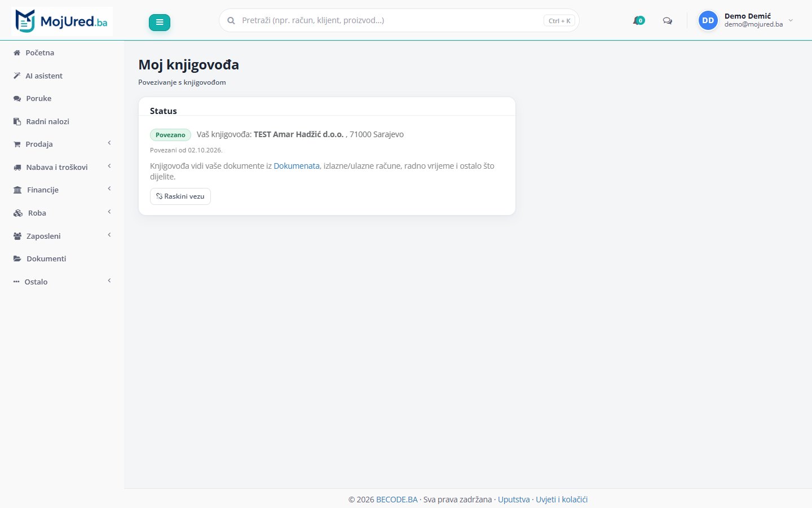Click the copy icon beside Radni nalozi
The width and height of the screenshot is (812, 508).
coord(17,121)
